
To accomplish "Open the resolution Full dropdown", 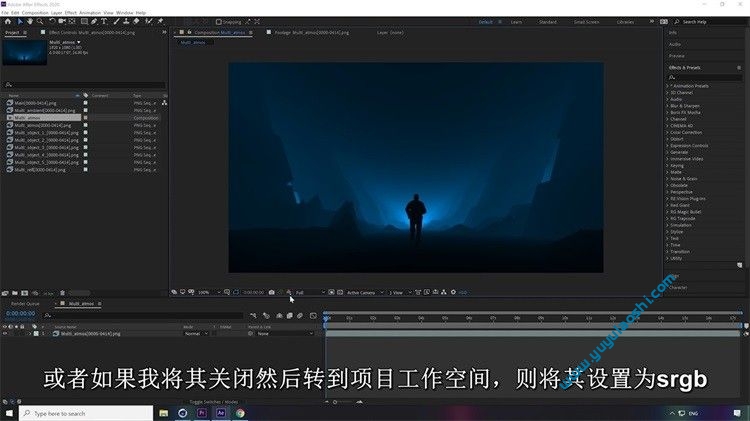I will click(310, 292).
